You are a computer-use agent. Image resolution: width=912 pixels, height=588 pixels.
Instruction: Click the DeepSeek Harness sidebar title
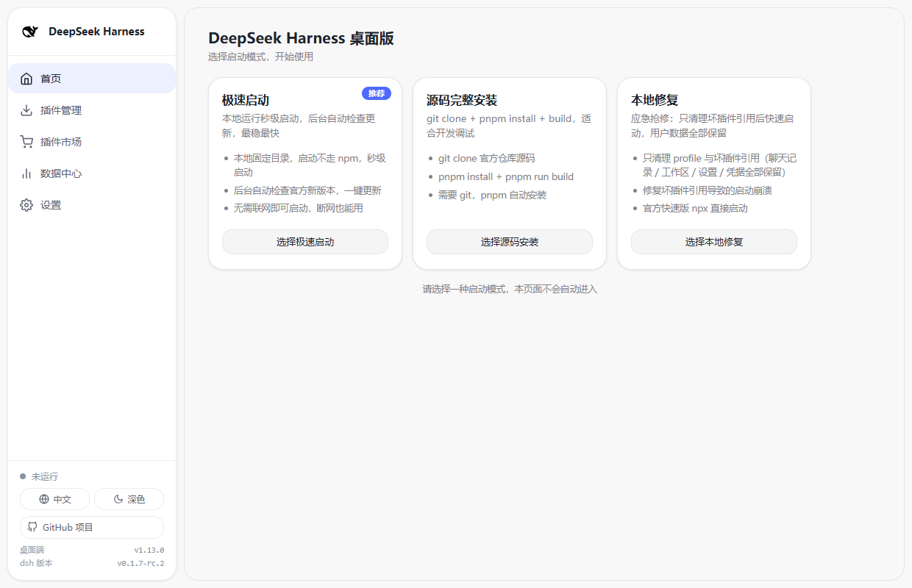point(96,32)
